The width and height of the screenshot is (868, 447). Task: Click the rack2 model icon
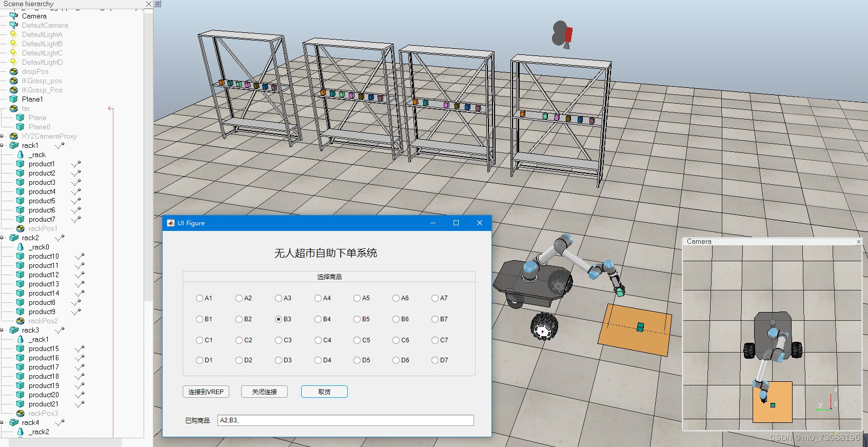pyautogui.click(x=14, y=238)
